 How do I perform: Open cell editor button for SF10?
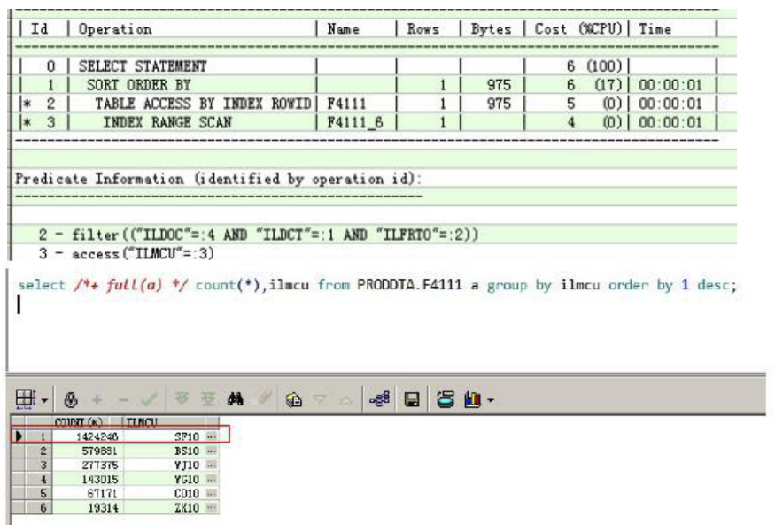[x=212, y=436]
